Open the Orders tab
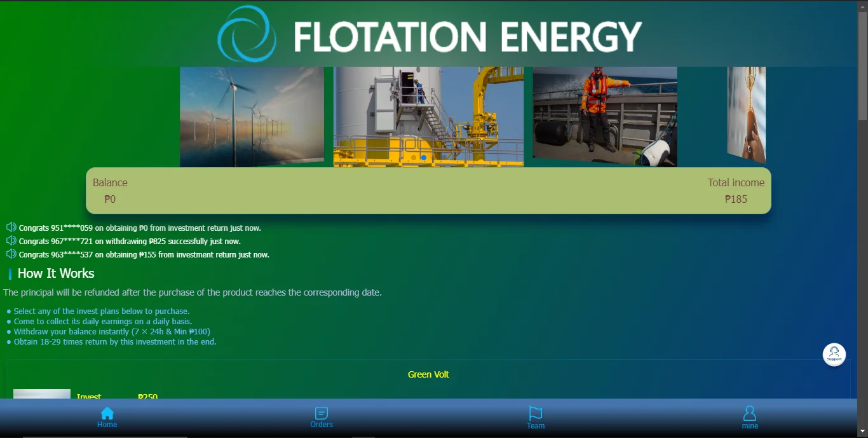 click(x=322, y=418)
